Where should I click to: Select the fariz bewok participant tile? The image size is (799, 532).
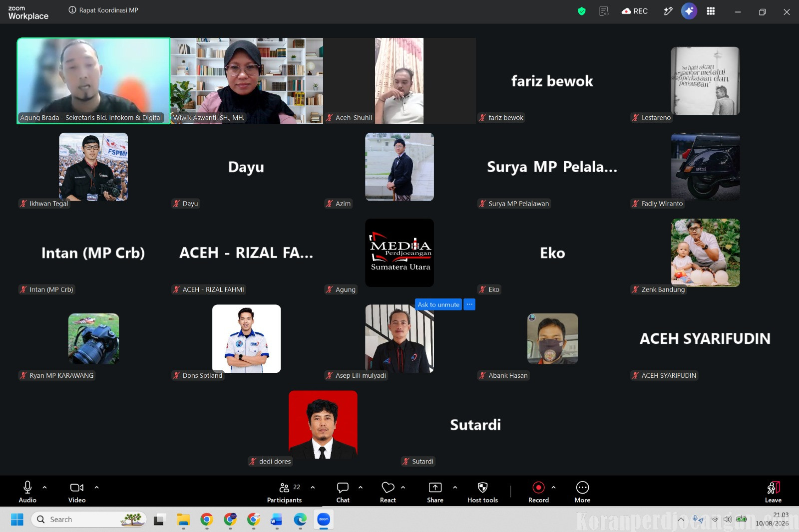552,81
